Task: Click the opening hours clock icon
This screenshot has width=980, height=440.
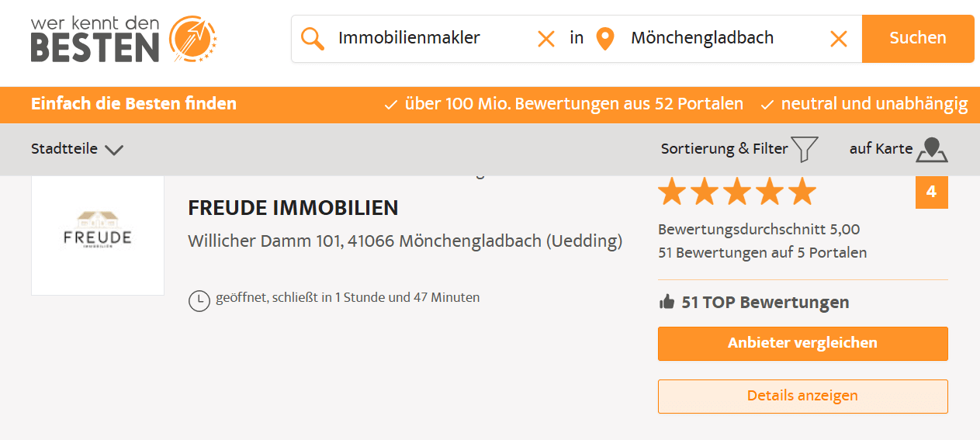Action: [199, 300]
